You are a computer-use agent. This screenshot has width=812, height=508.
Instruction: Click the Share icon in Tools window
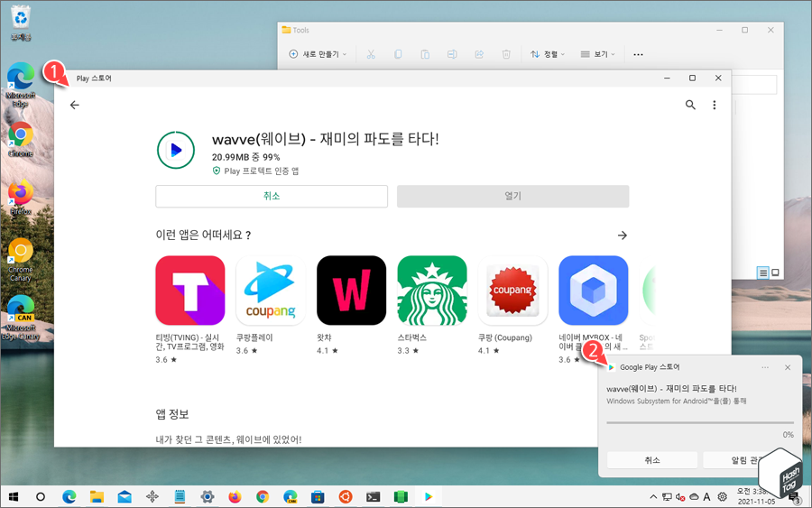(479, 54)
